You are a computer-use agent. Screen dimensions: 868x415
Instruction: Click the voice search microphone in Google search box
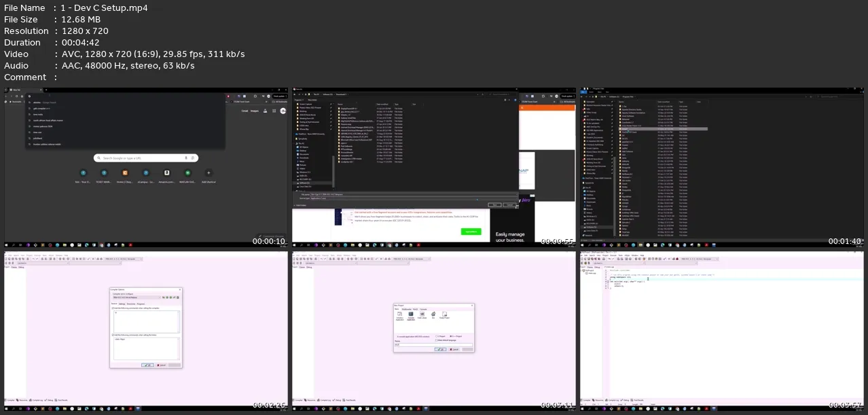(x=185, y=158)
